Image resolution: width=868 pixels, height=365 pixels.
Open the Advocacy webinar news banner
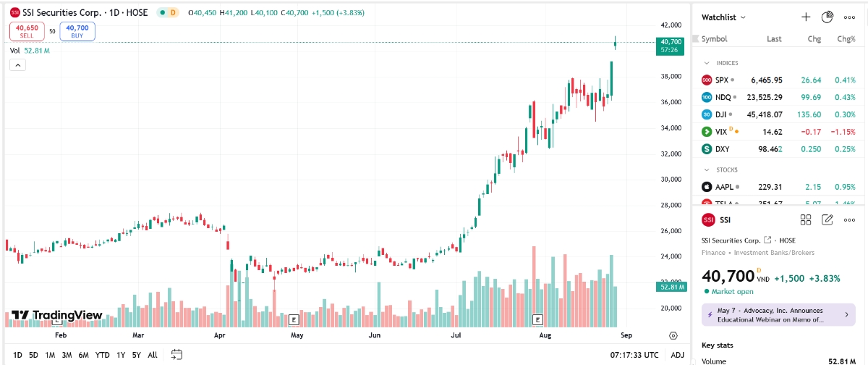[x=778, y=315]
